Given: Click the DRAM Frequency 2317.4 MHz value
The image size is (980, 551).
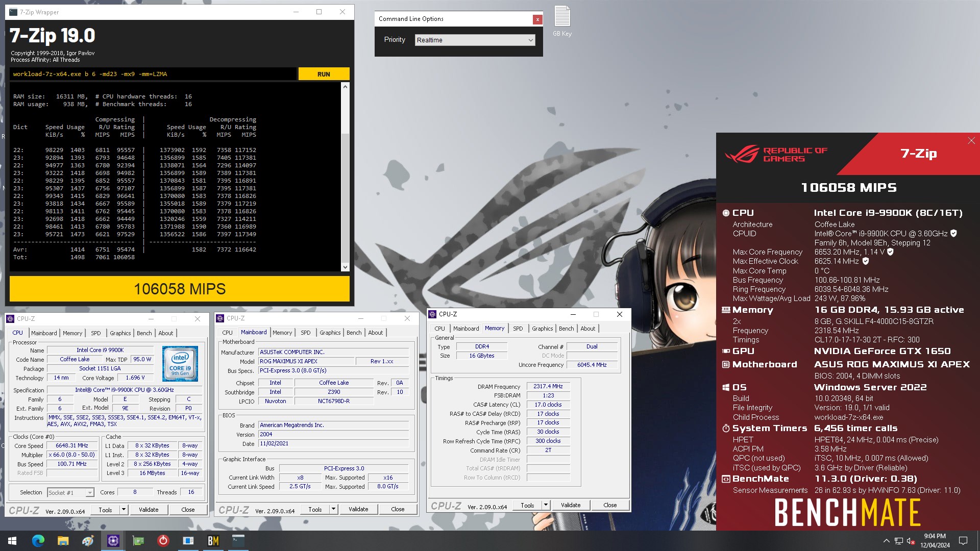Looking at the screenshot, I should pyautogui.click(x=548, y=387).
